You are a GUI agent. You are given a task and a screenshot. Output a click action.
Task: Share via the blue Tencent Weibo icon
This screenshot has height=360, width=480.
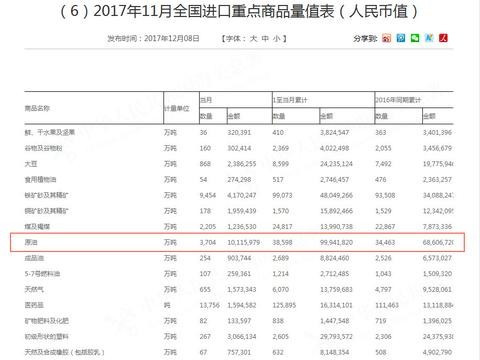[x=401, y=38]
